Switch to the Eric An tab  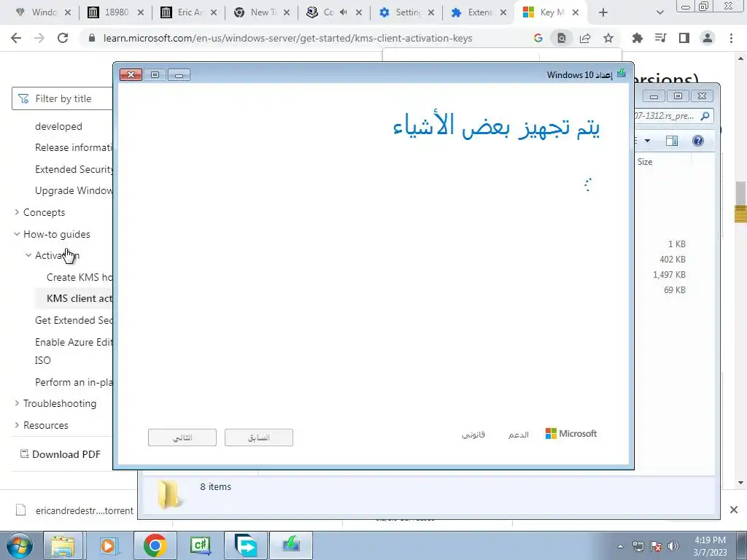[x=187, y=13]
